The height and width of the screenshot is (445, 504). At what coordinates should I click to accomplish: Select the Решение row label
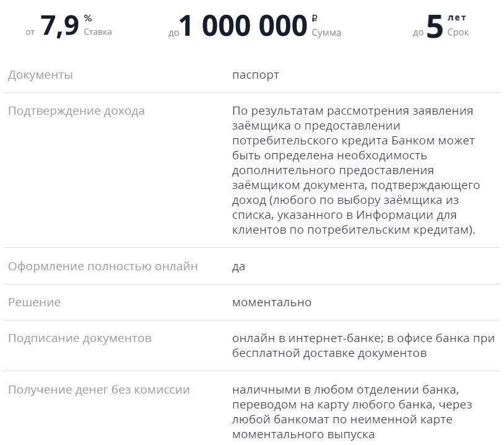tap(34, 302)
